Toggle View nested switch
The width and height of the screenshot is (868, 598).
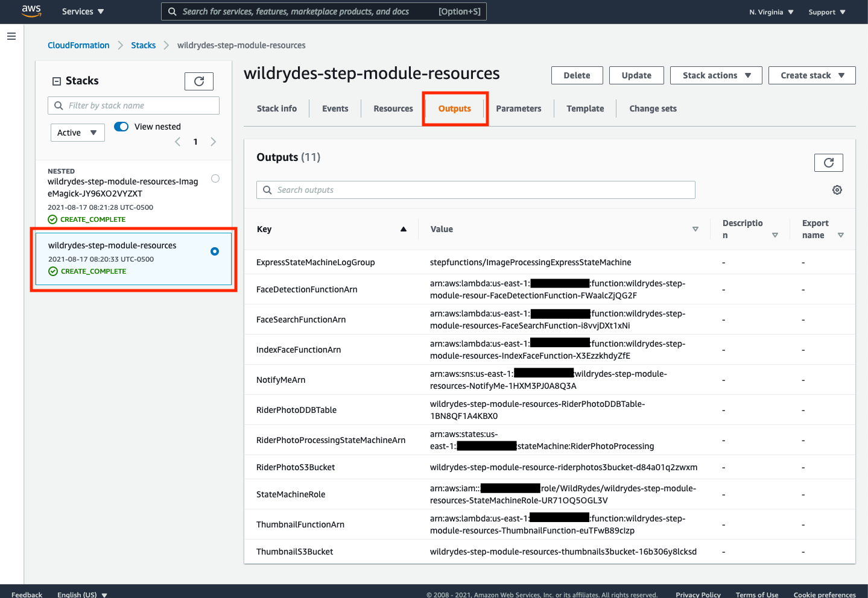(x=121, y=127)
